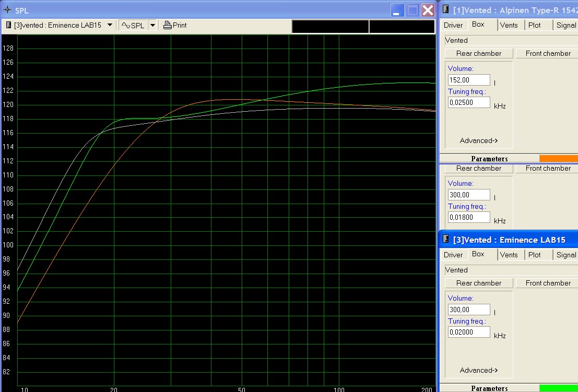Image resolution: width=578 pixels, height=392 pixels.
Task: Switch to Vents tab in Alpinen window
Action: pyautogui.click(x=509, y=25)
